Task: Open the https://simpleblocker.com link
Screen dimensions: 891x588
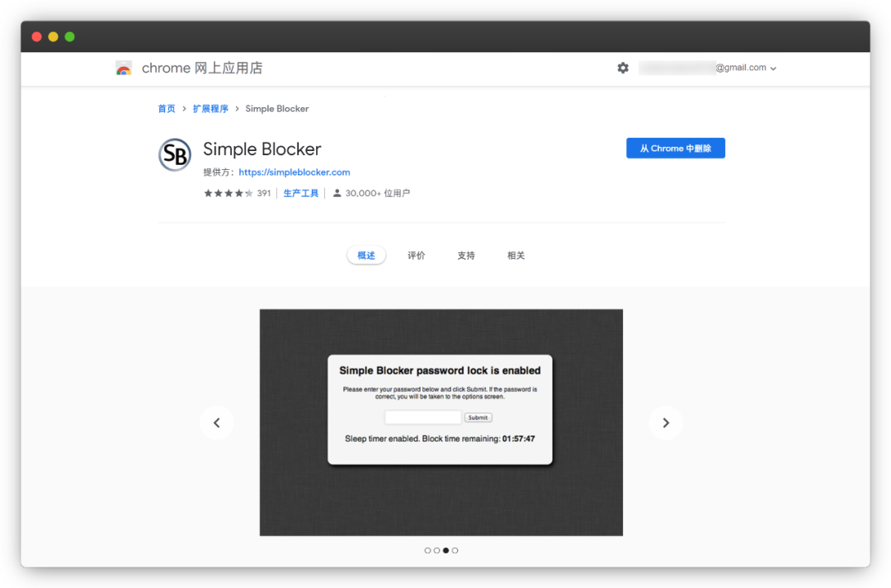Action: tap(295, 172)
